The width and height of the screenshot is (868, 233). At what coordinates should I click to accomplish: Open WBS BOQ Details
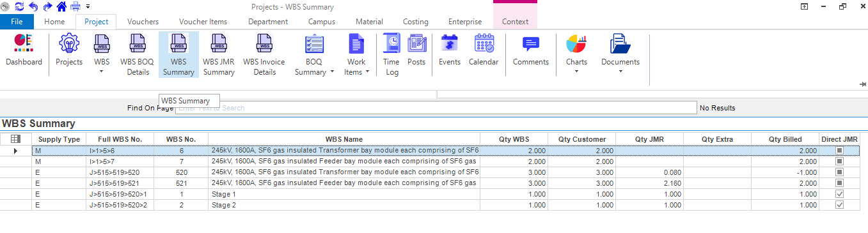[138, 55]
